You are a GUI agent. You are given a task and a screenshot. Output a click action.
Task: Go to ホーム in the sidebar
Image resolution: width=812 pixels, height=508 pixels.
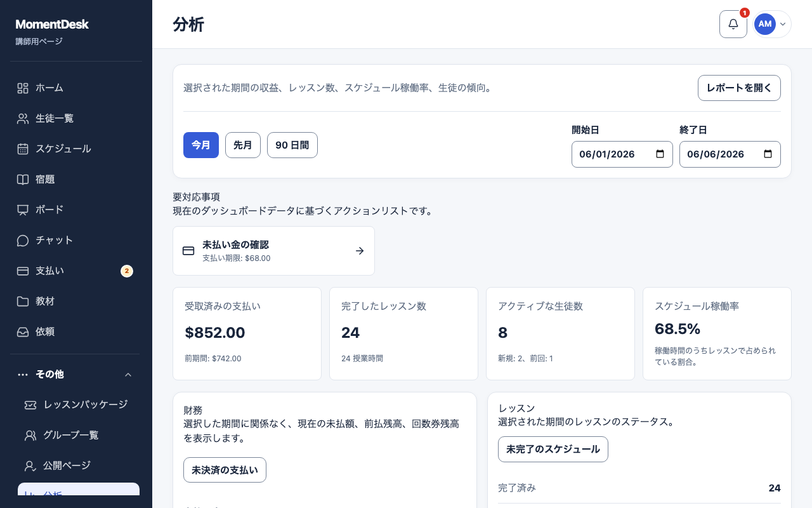pos(76,88)
